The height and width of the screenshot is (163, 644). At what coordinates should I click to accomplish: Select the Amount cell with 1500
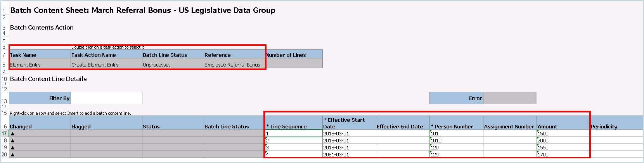(563, 133)
